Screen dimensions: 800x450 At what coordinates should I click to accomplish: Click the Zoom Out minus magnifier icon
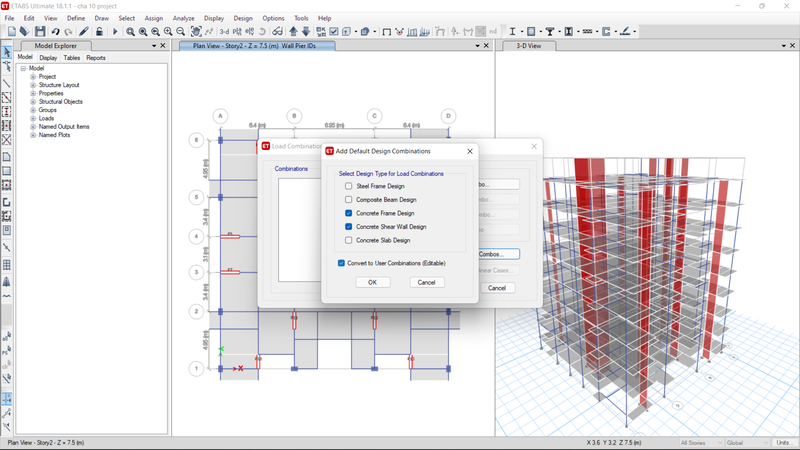(181, 32)
